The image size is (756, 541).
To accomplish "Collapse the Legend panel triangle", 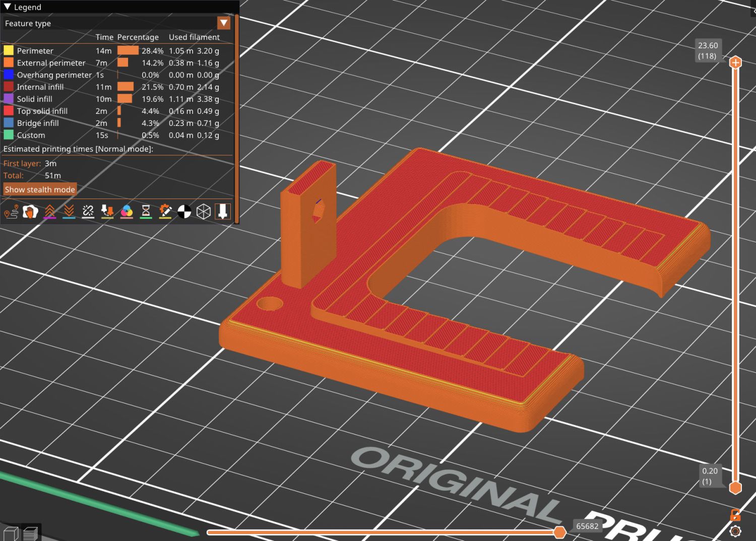I will pyautogui.click(x=8, y=7).
